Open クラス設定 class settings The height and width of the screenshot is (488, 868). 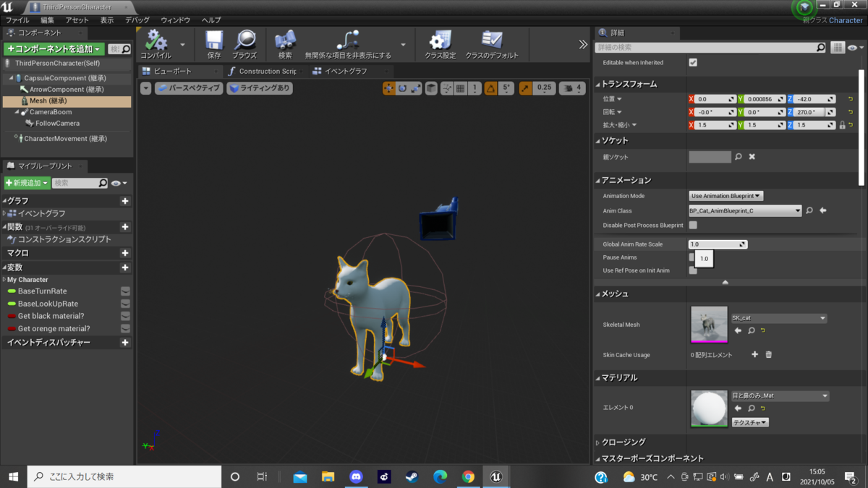(440, 44)
